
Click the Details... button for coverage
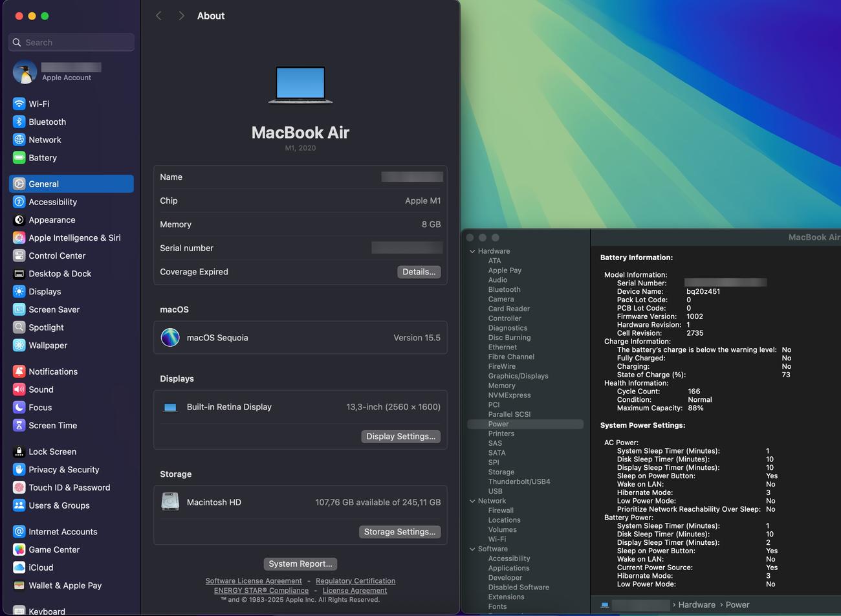pyautogui.click(x=419, y=272)
